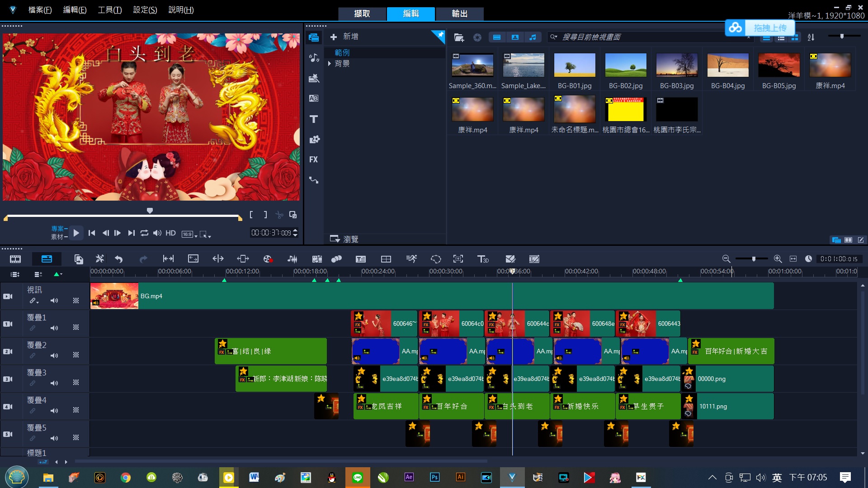Viewport: 868px width, 488px height.
Task: Open the aspect ratio 16:9 dropdown
Action: click(189, 234)
